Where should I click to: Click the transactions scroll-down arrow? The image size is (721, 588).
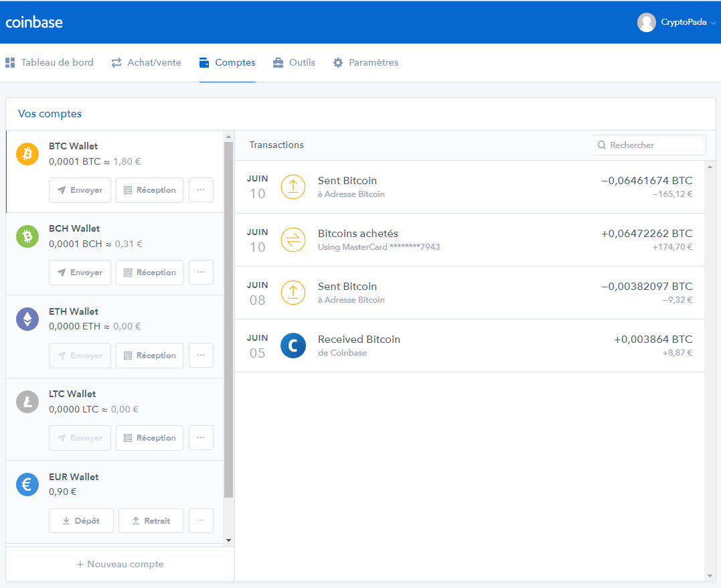click(710, 575)
